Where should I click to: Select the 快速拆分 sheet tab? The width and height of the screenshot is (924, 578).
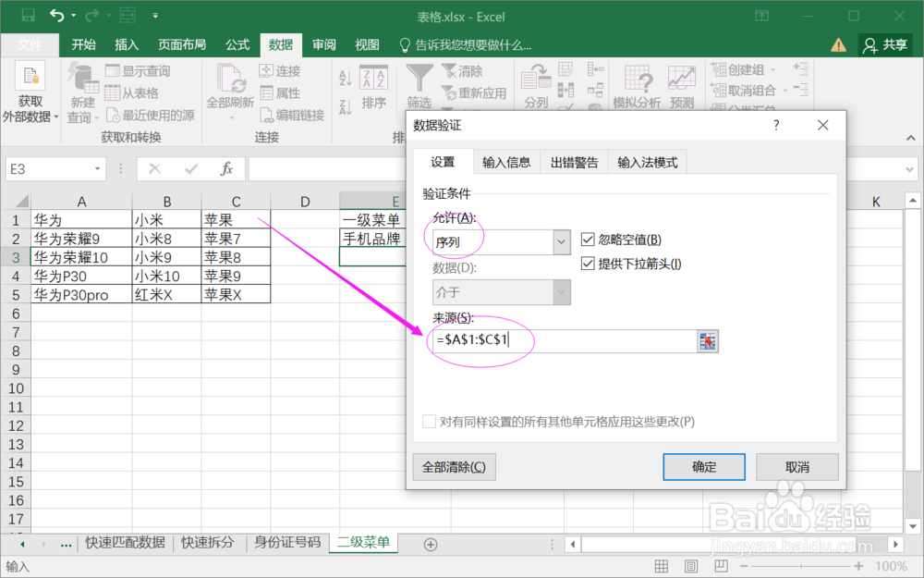click(x=207, y=542)
